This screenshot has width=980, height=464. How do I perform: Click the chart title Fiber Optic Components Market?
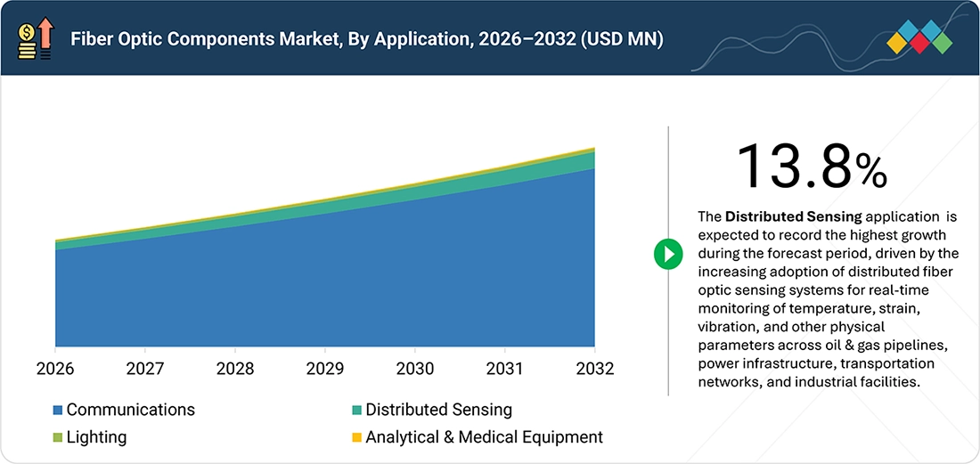click(366, 40)
